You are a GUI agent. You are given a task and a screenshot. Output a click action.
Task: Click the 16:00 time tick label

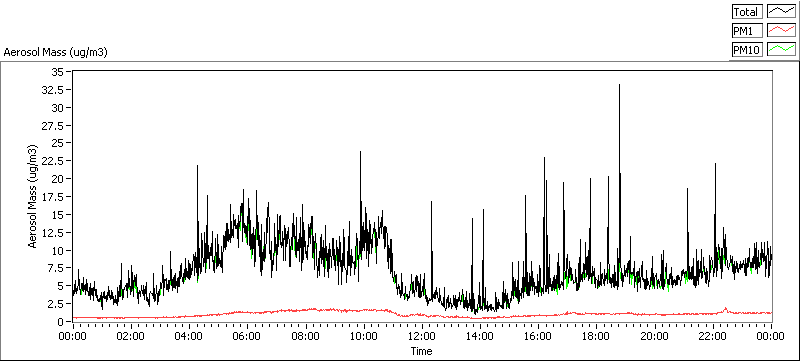point(539,336)
